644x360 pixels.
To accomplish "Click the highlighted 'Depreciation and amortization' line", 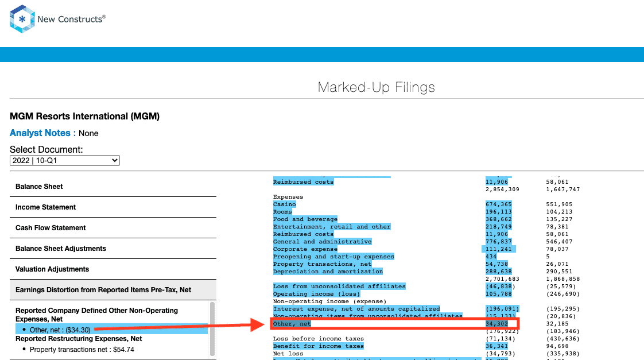I will [x=328, y=271].
